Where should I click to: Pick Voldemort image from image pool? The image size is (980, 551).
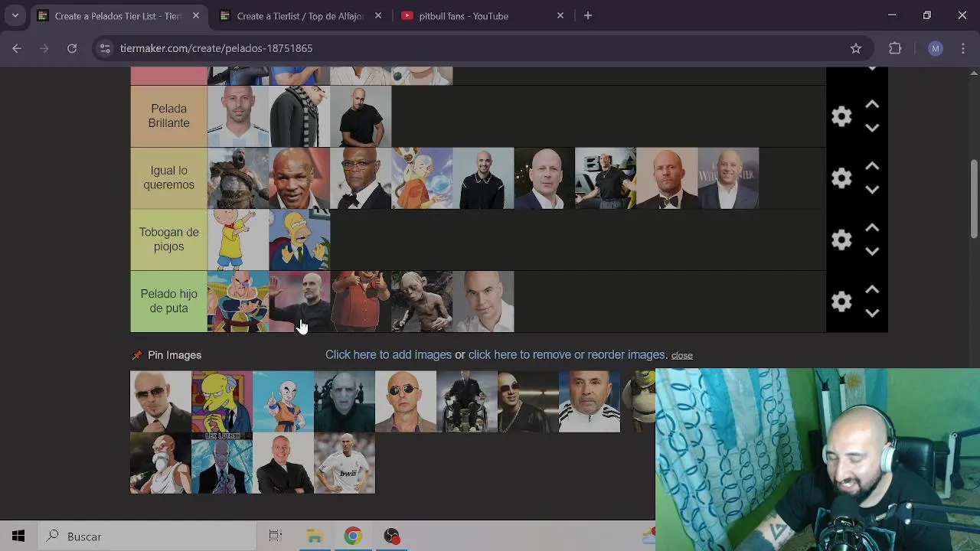coord(345,402)
